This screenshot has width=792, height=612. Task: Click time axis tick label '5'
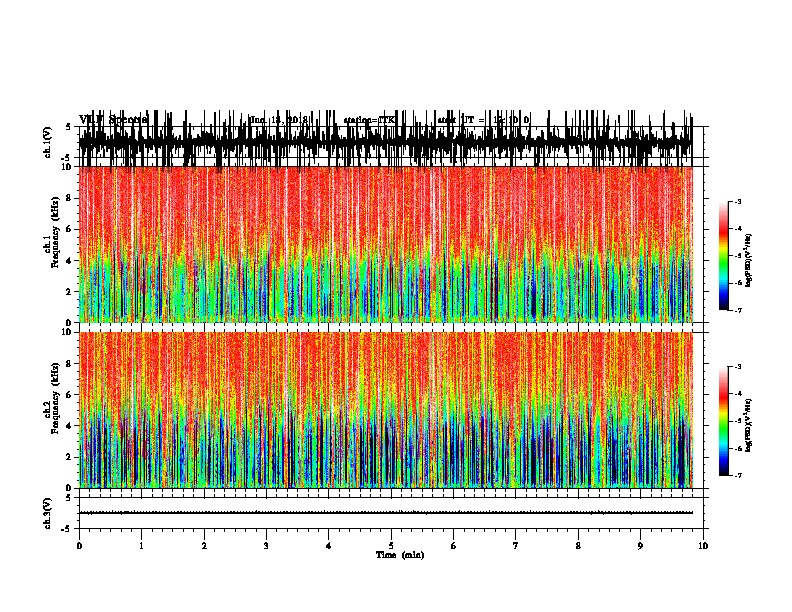click(x=391, y=546)
